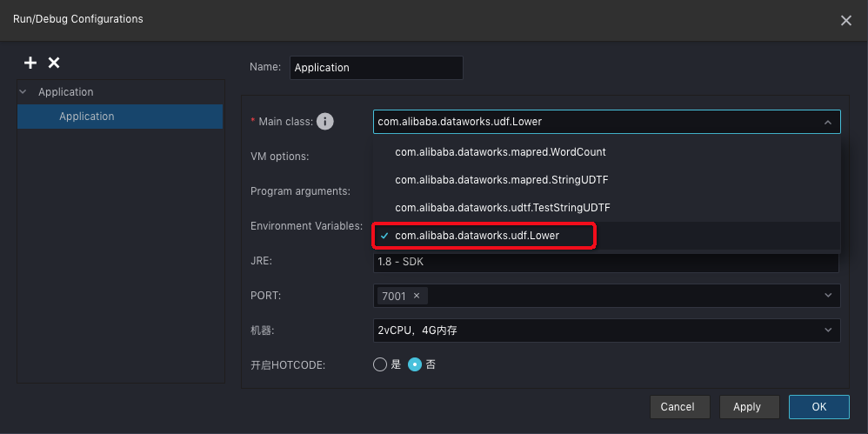Select the 是 radio for HOTCODE
The height and width of the screenshot is (434, 868).
pyautogui.click(x=380, y=364)
